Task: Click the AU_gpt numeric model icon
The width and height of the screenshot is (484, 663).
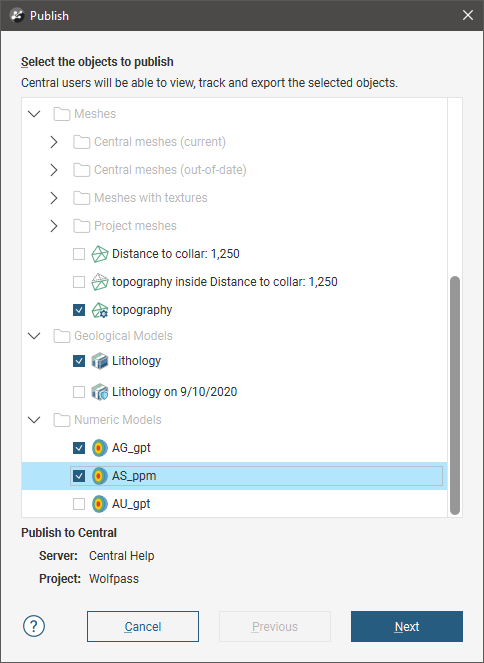Action: pos(100,504)
